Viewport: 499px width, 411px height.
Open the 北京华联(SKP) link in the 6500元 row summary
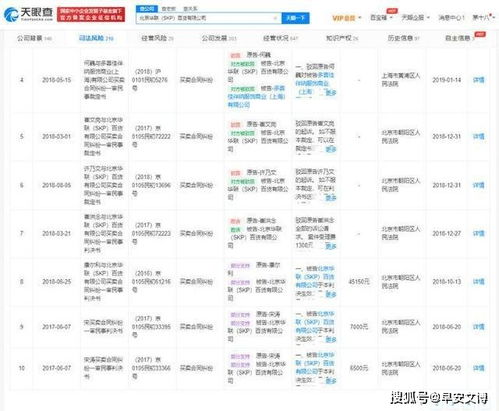(x=315, y=363)
